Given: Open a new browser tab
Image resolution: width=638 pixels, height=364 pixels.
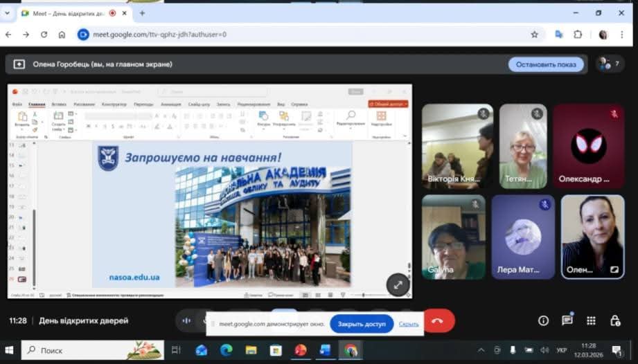Looking at the screenshot, I should [x=142, y=12].
